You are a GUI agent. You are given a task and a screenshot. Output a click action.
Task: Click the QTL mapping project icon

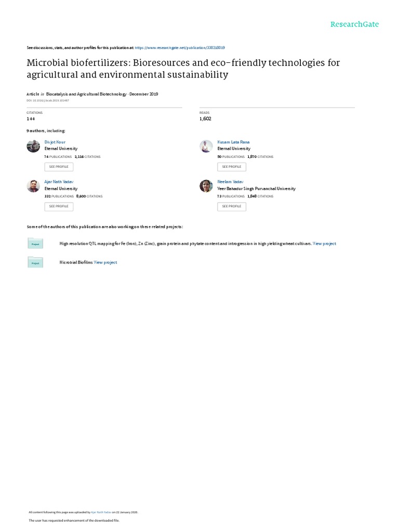pyautogui.click(x=35, y=244)
